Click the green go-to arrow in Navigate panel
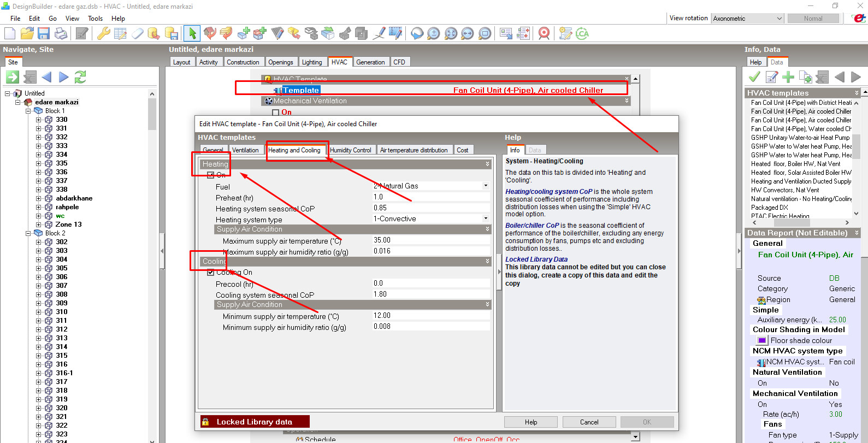 pos(13,77)
